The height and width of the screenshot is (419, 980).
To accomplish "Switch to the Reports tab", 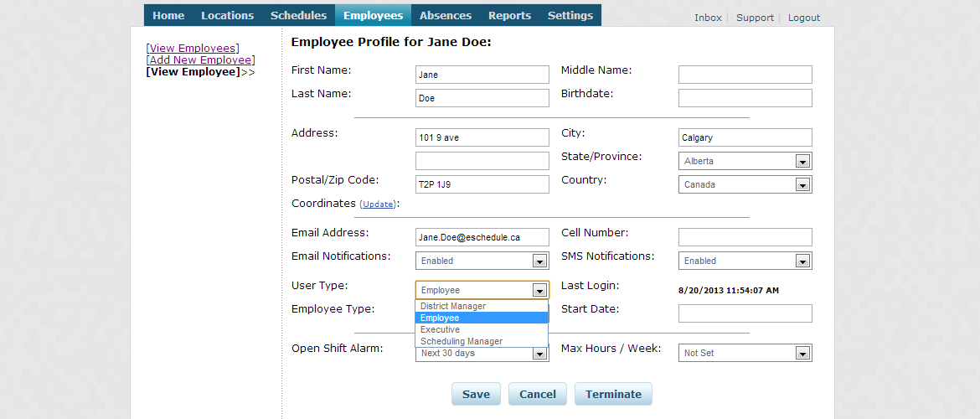I will 509,15.
